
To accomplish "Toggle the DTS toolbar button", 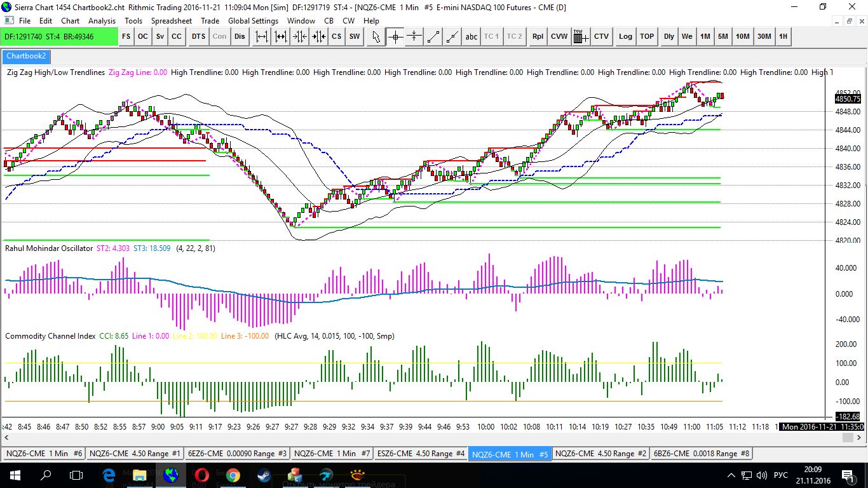I will coord(199,37).
